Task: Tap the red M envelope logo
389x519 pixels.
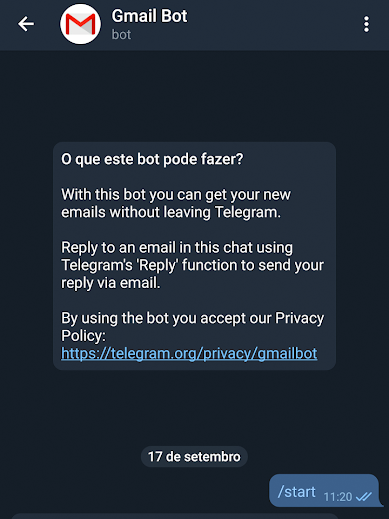Action: coord(80,25)
